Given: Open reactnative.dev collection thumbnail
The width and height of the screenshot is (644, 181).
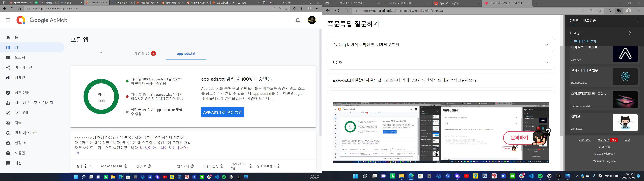Looking at the screenshot, I should tap(625, 77).
